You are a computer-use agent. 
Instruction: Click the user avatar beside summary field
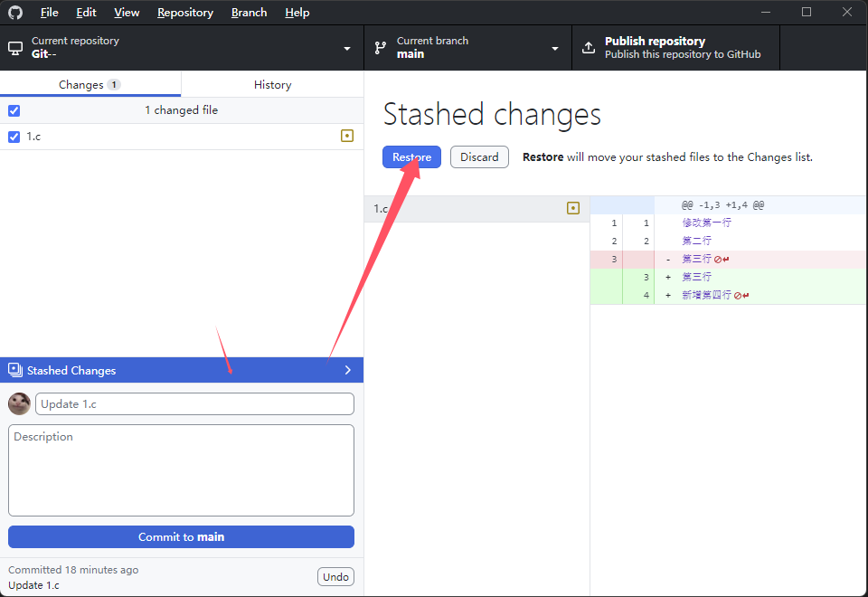click(x=19, y=403)
